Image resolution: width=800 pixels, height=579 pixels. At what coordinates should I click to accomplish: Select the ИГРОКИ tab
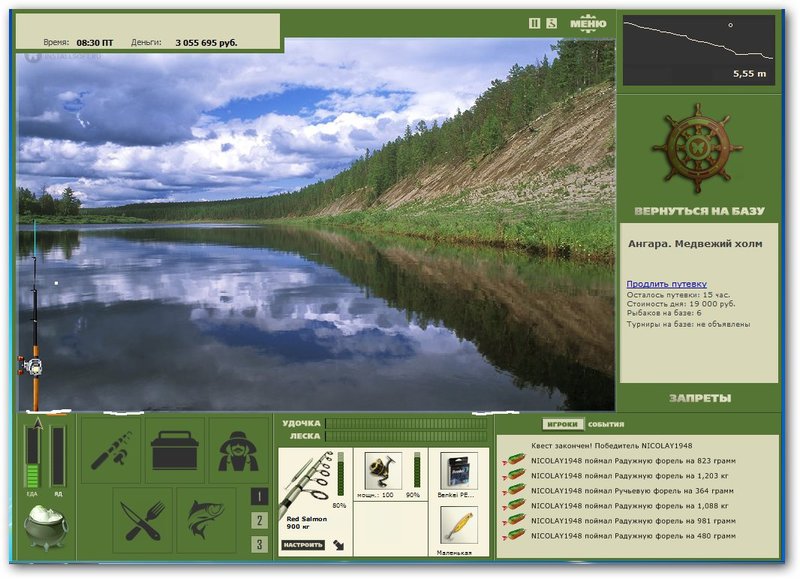point(562,424)
